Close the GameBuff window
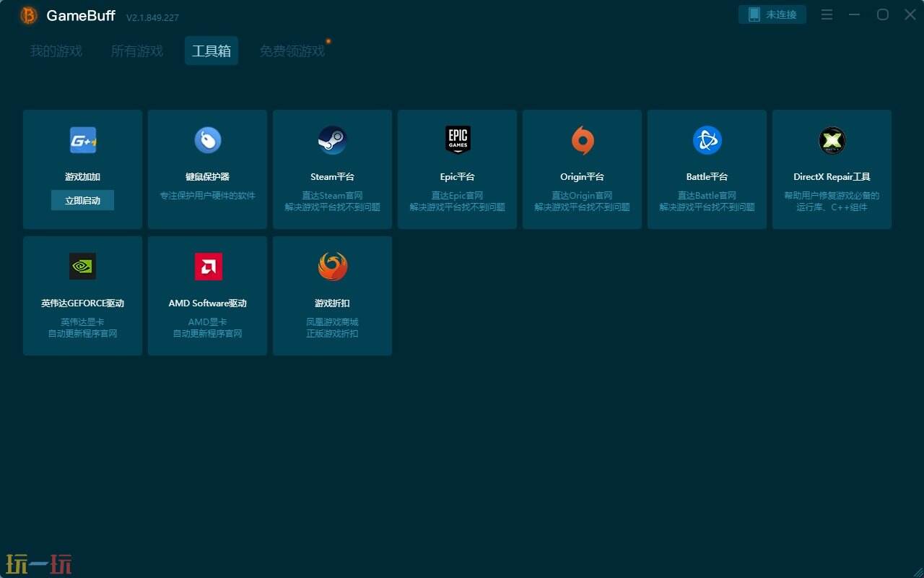Viewport: 924px width, 578px height. tap(910, 14)
